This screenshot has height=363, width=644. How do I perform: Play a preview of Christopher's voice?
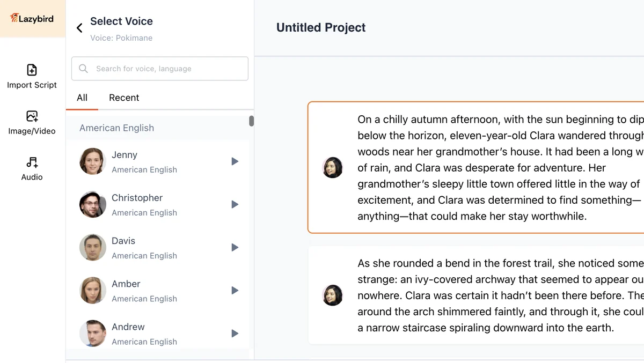(235, 204)
